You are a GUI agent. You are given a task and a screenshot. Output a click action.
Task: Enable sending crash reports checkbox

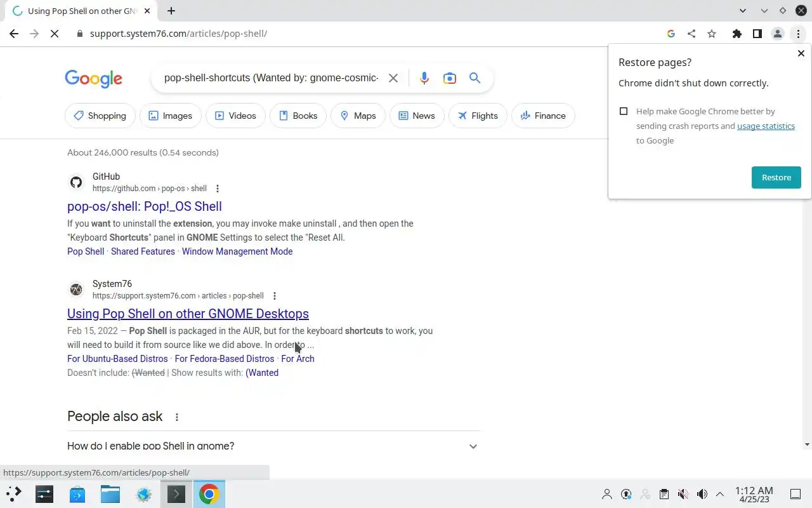[624, 111]
